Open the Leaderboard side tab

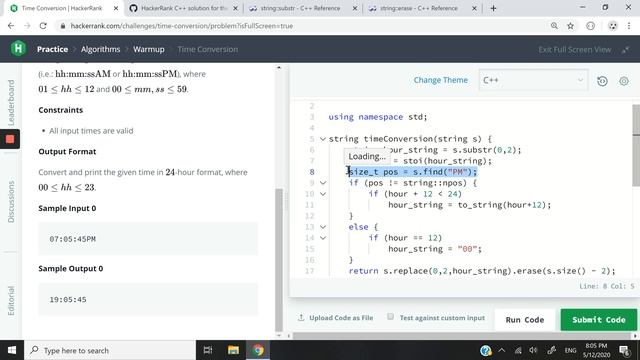coord(11,102)
